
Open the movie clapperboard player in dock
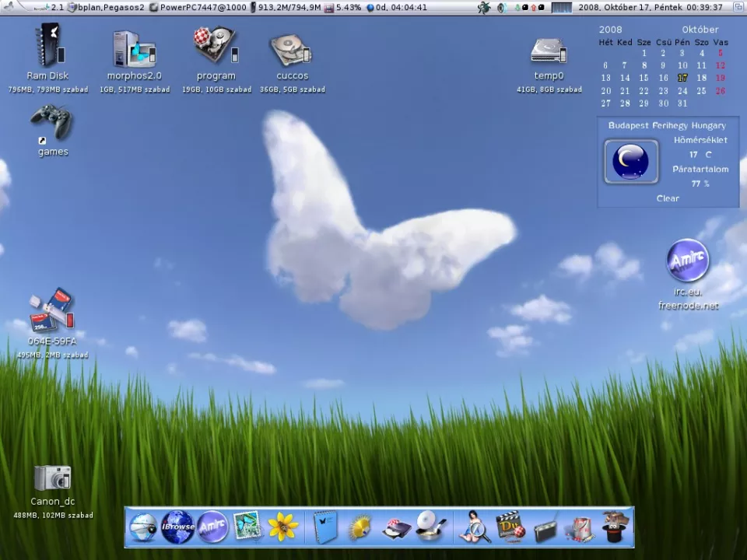[510, 527]
